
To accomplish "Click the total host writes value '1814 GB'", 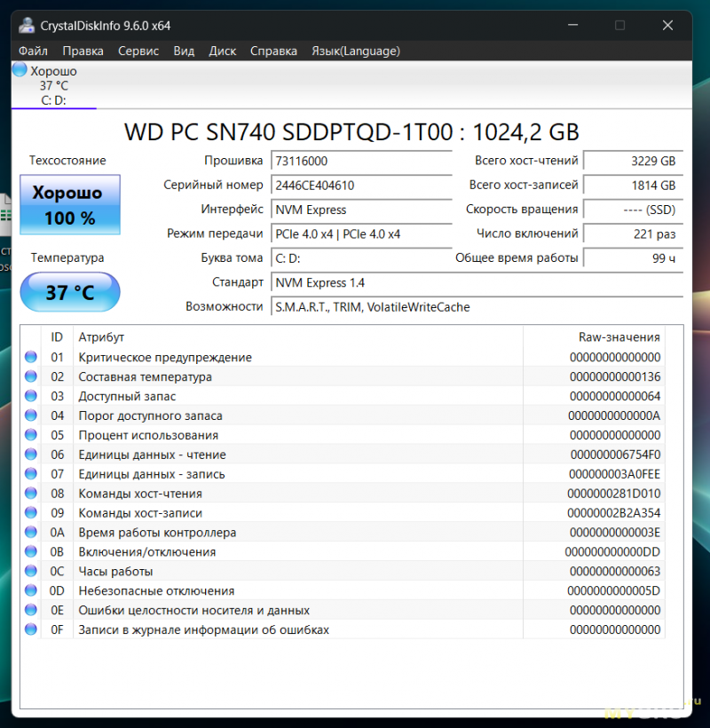I will point(633,186).
